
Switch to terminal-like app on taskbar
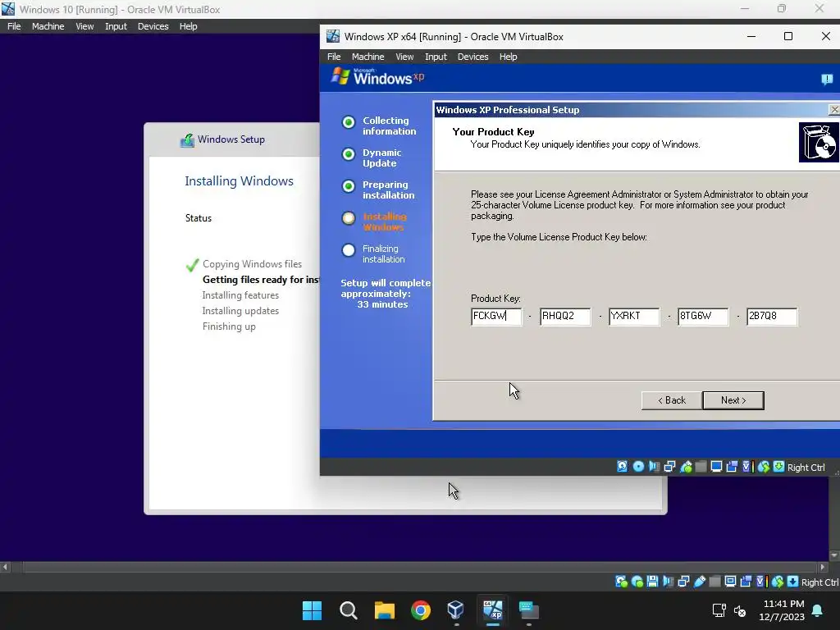529,610
